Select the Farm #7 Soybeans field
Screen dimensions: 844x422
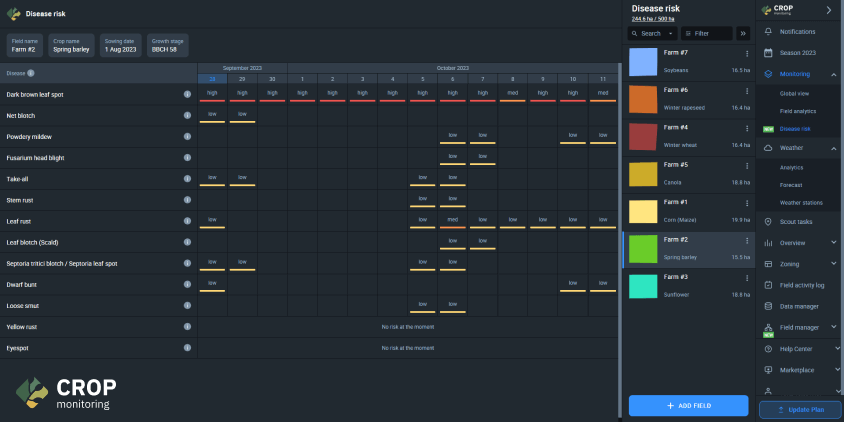coord(688,62)
